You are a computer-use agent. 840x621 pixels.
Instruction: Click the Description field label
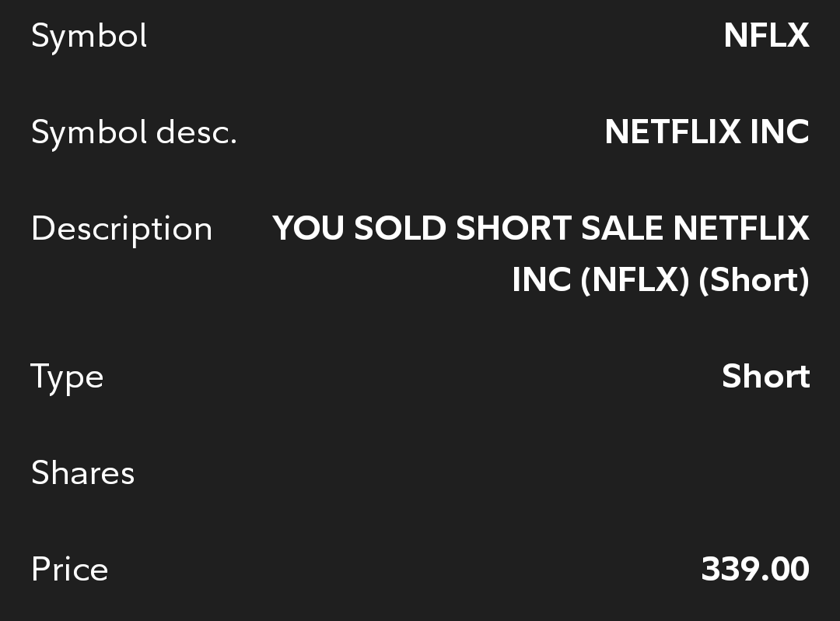tap(121, 229)
